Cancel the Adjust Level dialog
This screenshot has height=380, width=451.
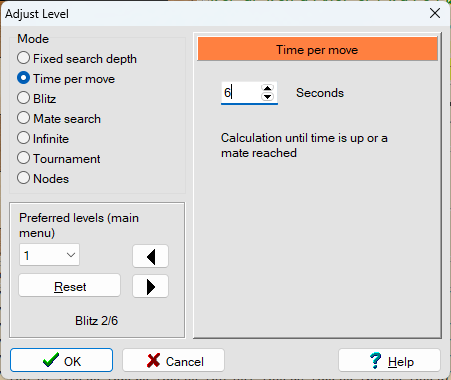[173, 360]
